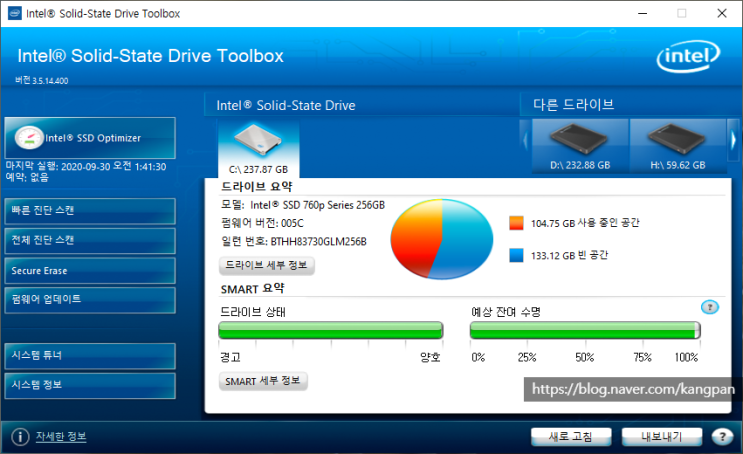Open 펌웨어 업데이트 firmware update
Screen dimensions: 743x454
click(90, 300)
